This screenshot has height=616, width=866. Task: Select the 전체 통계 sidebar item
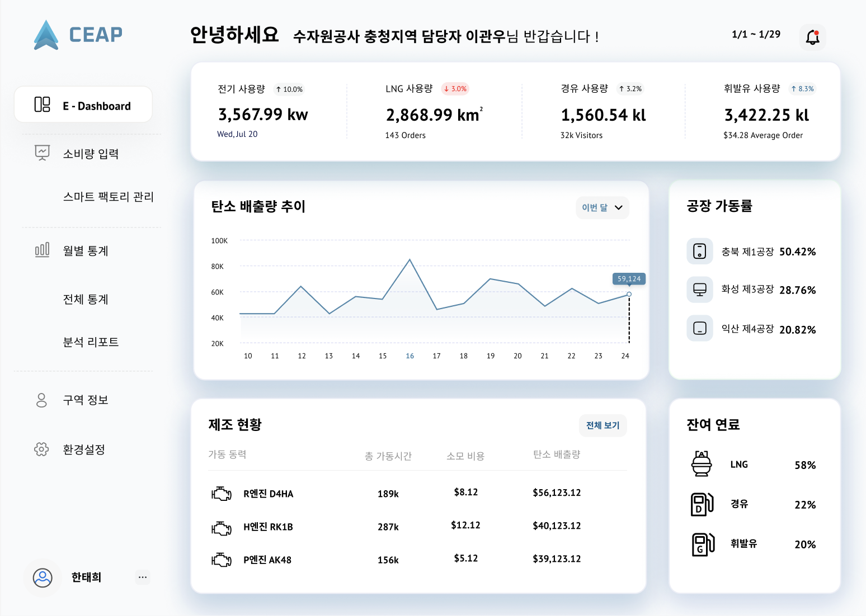tap(86, 299)
